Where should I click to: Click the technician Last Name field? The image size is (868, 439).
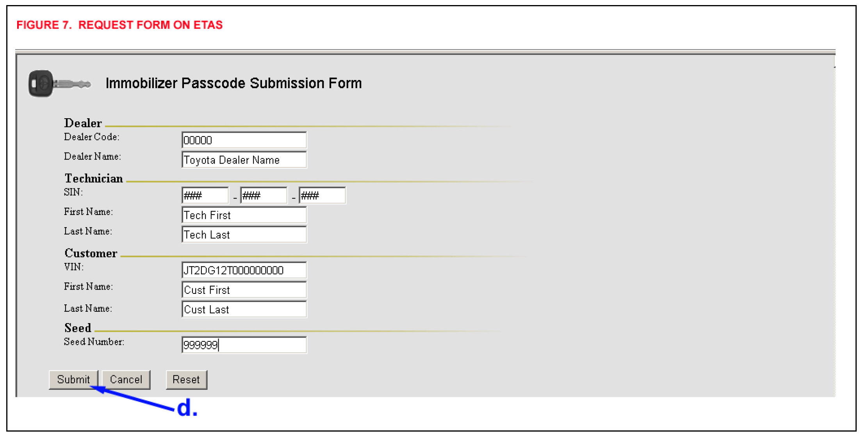pyautogui.click(x=244, y=235)
